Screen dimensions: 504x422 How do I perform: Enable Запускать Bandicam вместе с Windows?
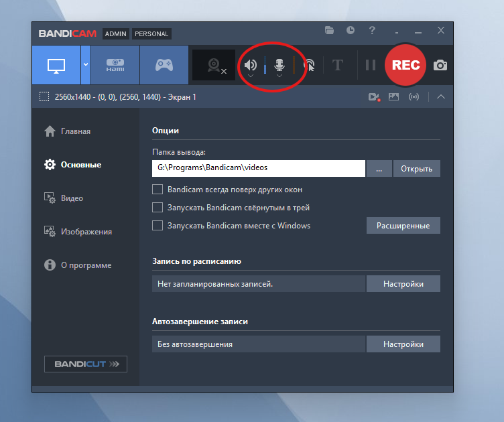click(157, 225)
